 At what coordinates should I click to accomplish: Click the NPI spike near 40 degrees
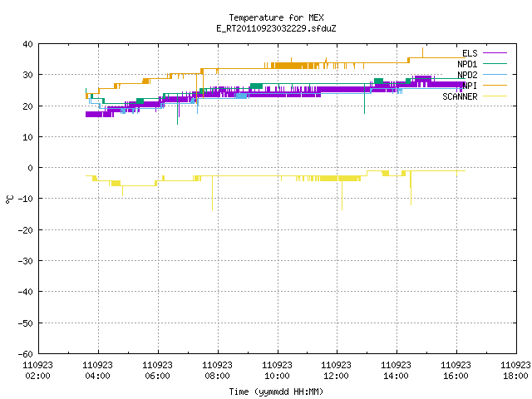tap(422, 52)
